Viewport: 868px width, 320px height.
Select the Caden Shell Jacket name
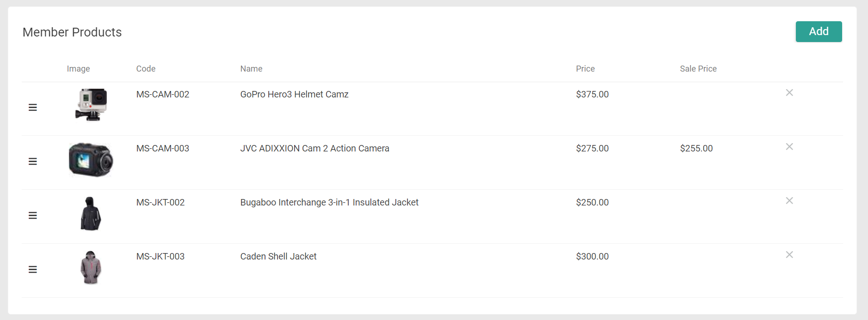(x=278, y=257)
